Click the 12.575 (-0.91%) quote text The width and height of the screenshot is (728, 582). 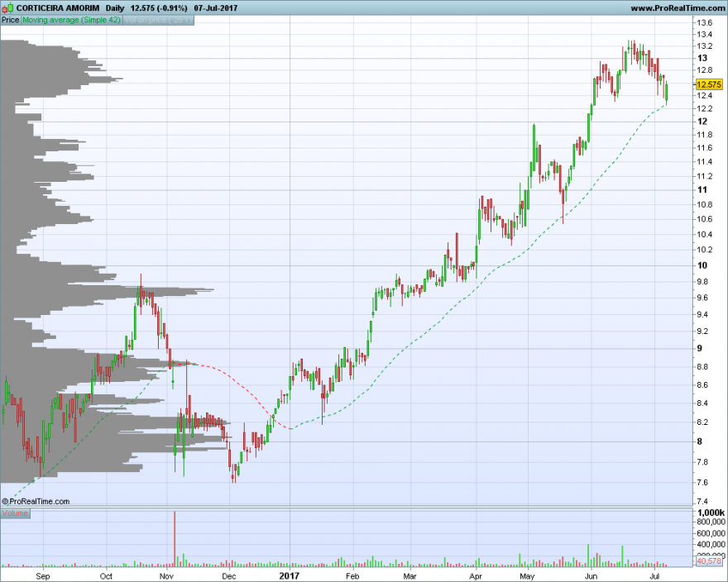[x=159, y=8]
